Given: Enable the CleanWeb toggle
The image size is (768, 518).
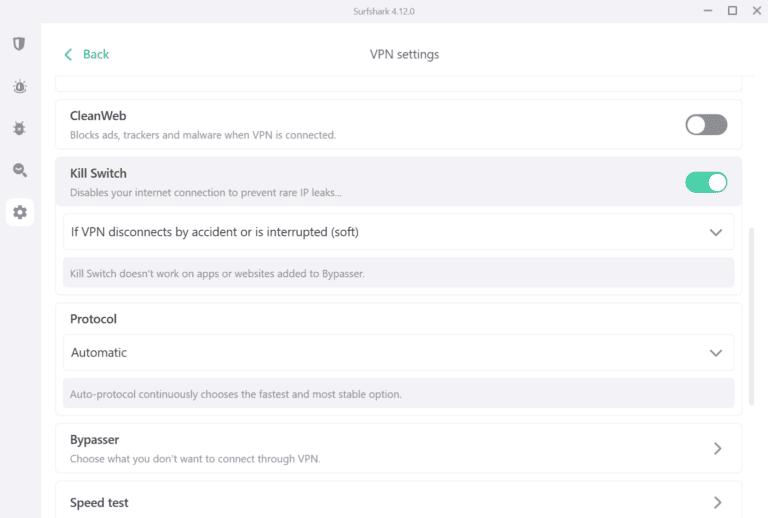Looking at the screenshot, I should click(x=706, y=125).
